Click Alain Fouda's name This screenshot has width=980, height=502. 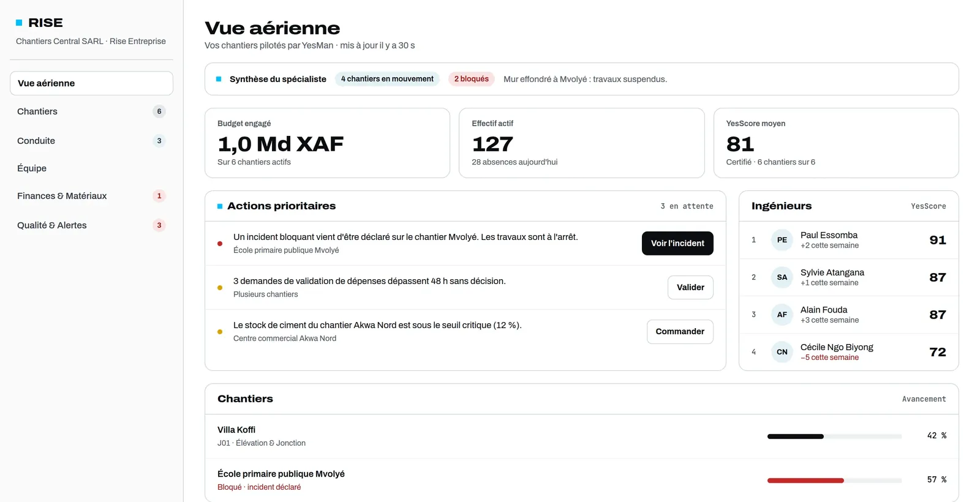coord(824,310)
